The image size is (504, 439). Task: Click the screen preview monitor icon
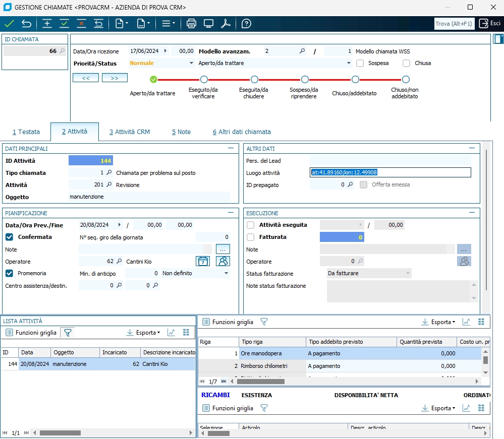click(208, 24)
